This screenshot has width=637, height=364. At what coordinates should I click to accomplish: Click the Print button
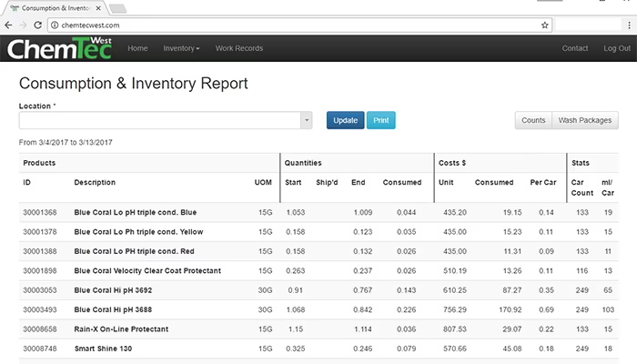point(381,120)
